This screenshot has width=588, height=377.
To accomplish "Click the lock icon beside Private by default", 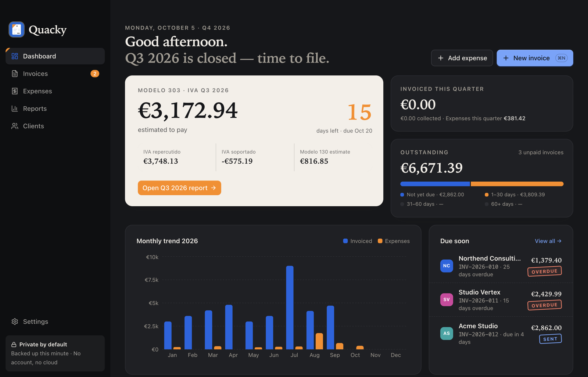I will click(14, 345).
